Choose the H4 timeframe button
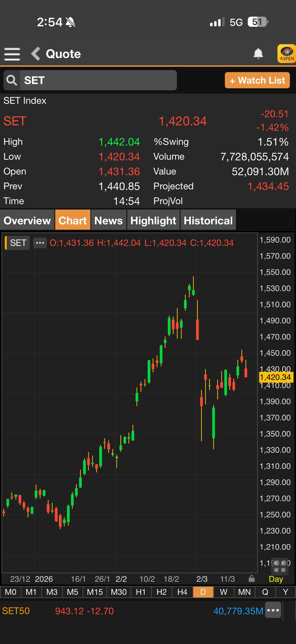The width and height of the screenshot is (296, 644). click(x=182, y=592)
